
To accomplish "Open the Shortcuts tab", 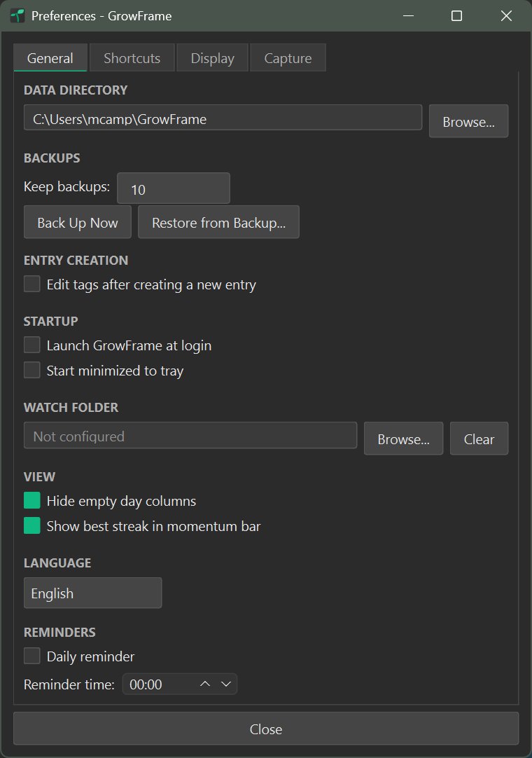I will [x=132, y=58].
